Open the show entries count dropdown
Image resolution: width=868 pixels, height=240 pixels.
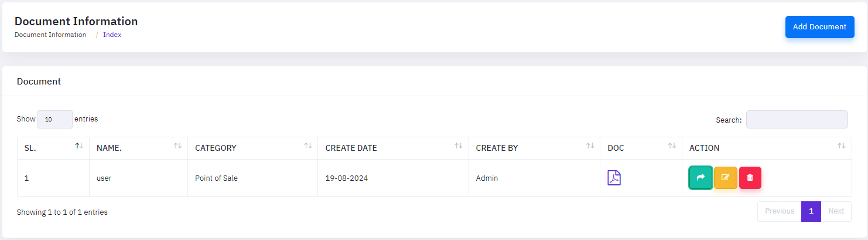pos(54,119)
